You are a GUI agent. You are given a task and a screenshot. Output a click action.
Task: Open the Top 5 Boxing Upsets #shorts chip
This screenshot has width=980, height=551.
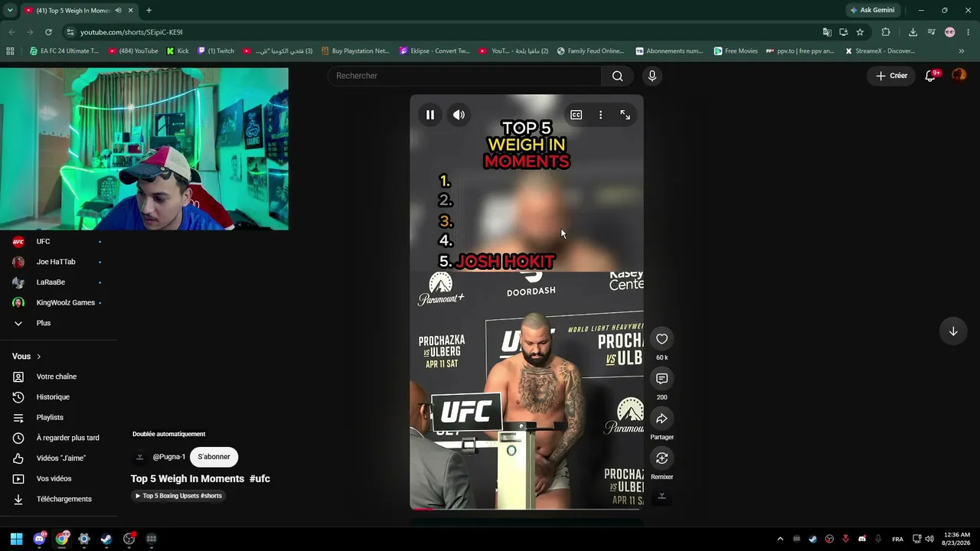point(178,496)
